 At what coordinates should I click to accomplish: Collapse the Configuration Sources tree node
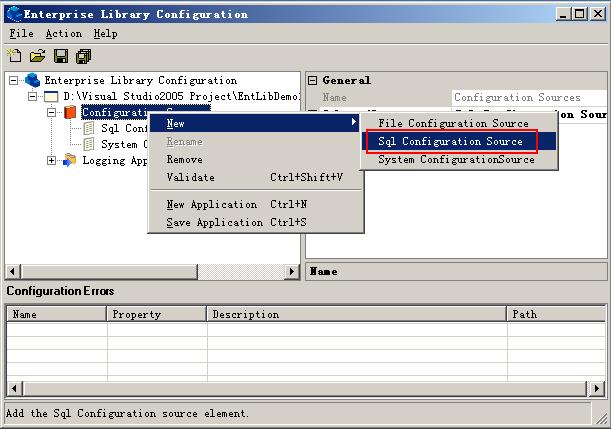point(52,112)
